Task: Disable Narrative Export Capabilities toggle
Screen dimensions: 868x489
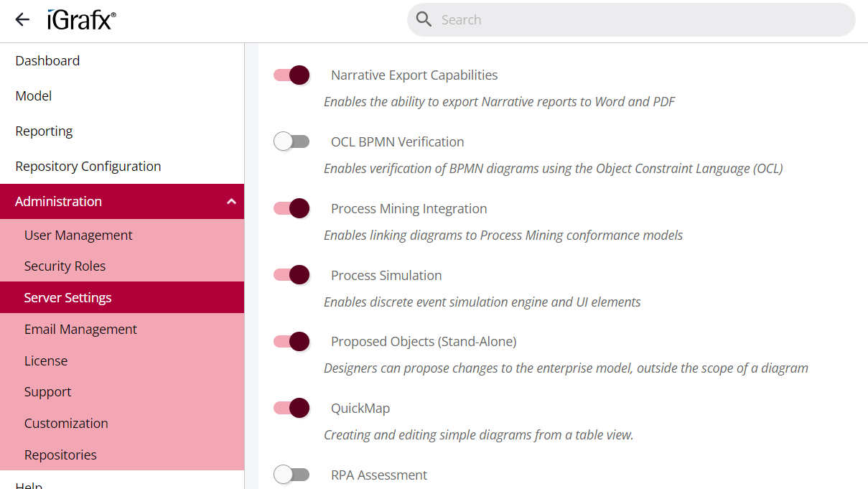Action: coord(291,75)
